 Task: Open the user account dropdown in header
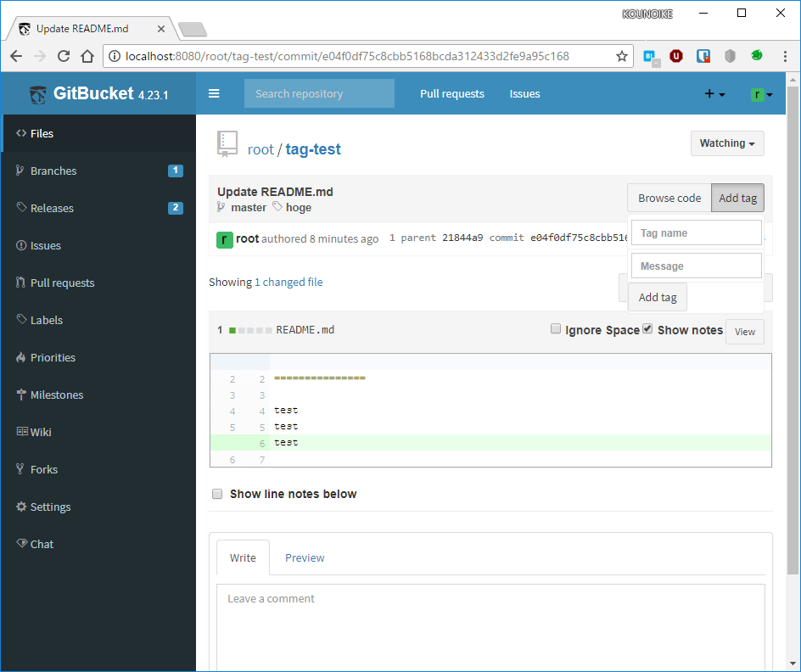(761, 94)
